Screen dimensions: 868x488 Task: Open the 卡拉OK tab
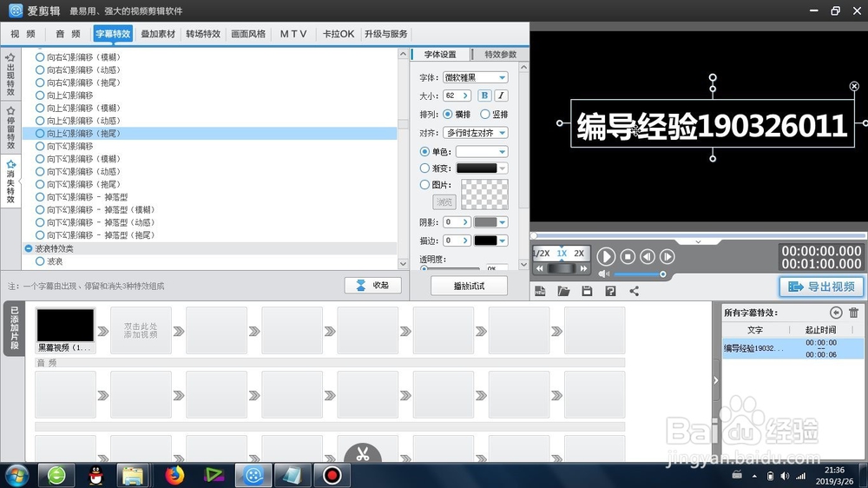coord(339,34)
